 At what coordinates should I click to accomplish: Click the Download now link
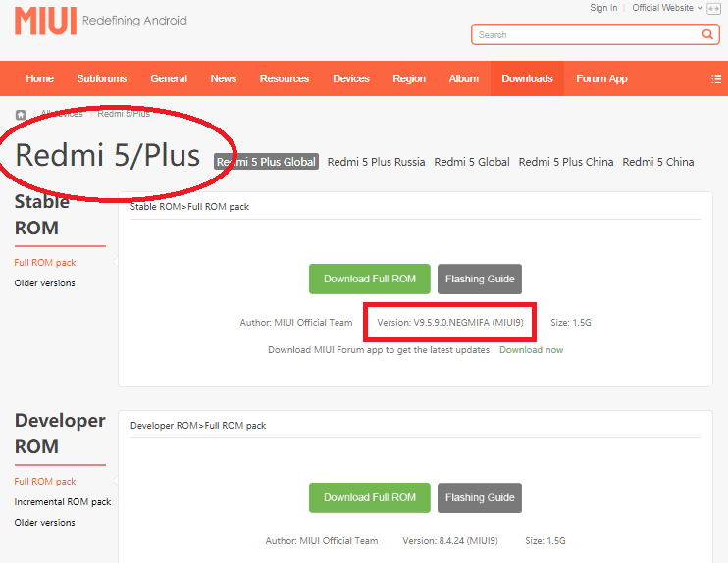(x=531, y=350)
